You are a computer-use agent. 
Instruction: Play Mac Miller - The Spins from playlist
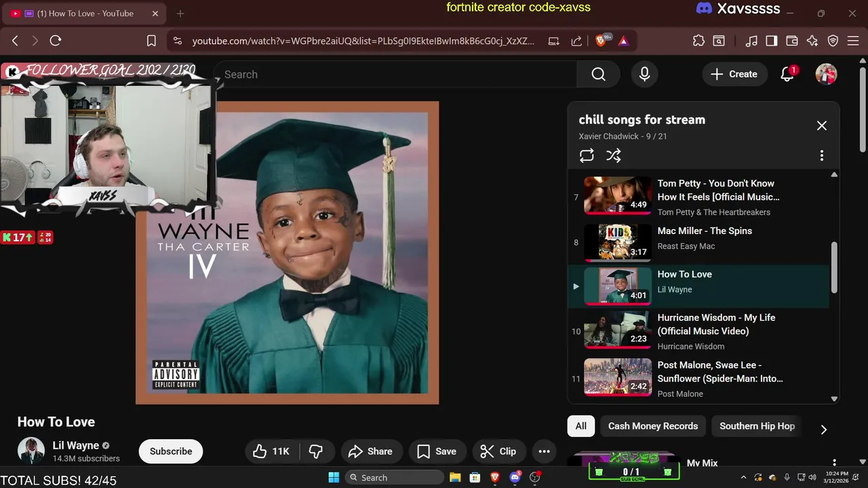coord(698,243)
